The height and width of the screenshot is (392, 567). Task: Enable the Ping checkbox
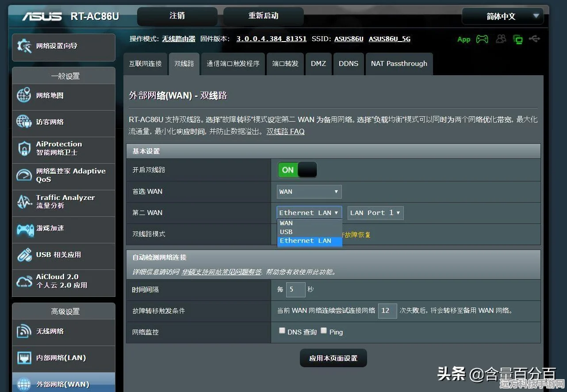pos(324,331)
